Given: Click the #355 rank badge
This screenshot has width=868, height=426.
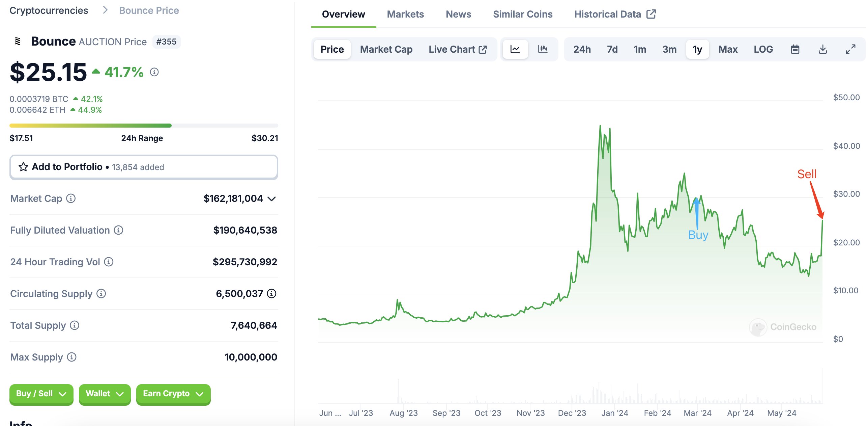Looking at the screenshot, I should pos(166,42).
